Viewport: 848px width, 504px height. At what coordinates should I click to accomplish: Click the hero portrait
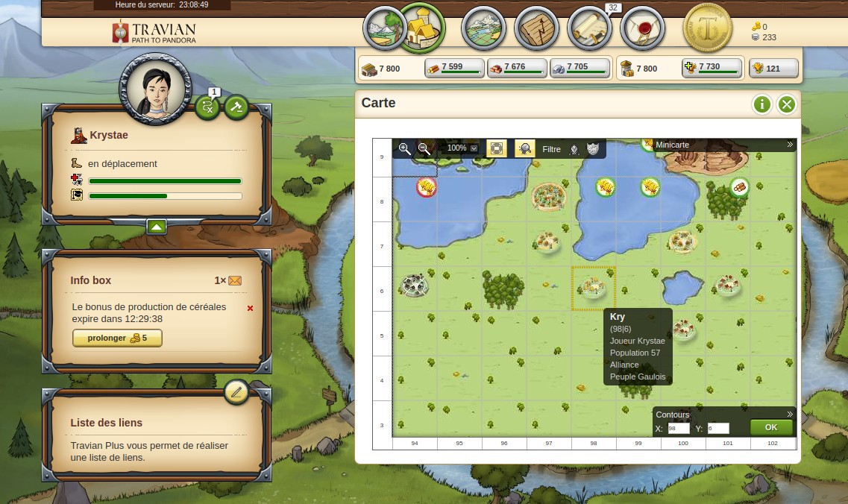[156, 89]
